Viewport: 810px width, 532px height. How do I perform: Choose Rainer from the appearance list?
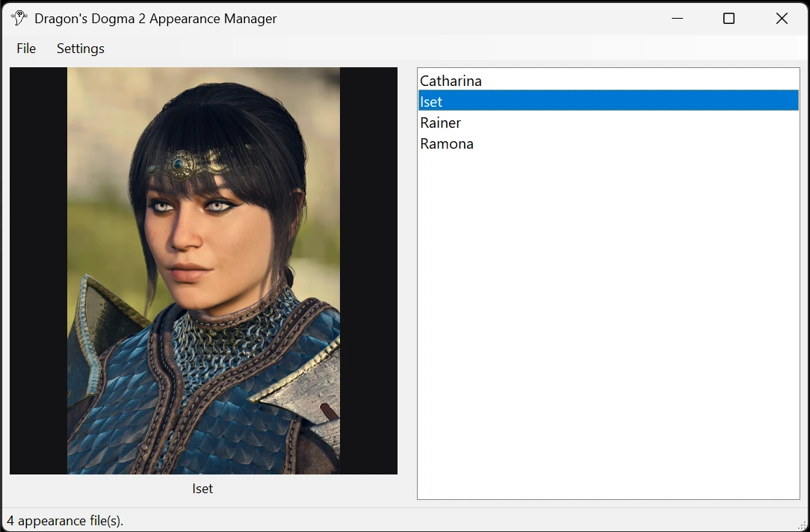click(608, 123)
